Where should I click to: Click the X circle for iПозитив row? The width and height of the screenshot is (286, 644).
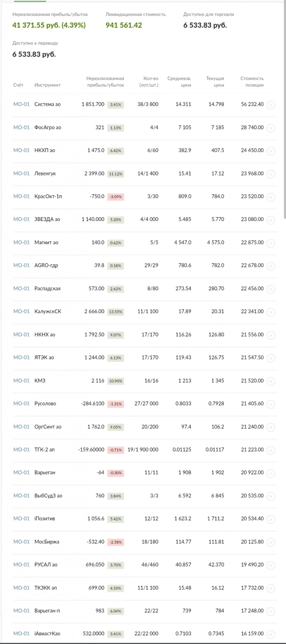[x=271, y=519]
